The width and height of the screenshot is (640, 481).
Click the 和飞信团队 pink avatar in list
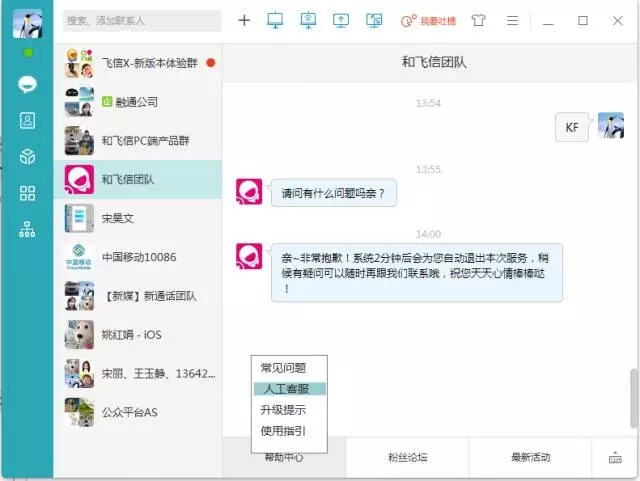79,179
